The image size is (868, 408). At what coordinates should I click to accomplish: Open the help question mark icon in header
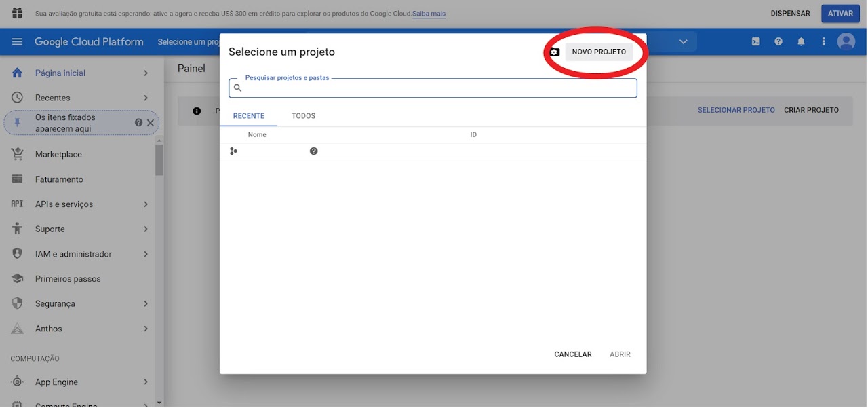[x=778, y=42]
